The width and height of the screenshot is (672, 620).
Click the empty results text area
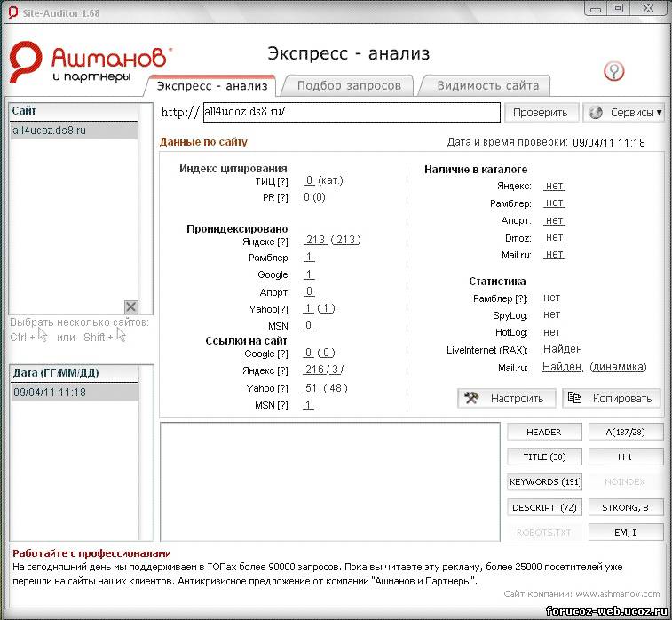(x=330, y=481)
